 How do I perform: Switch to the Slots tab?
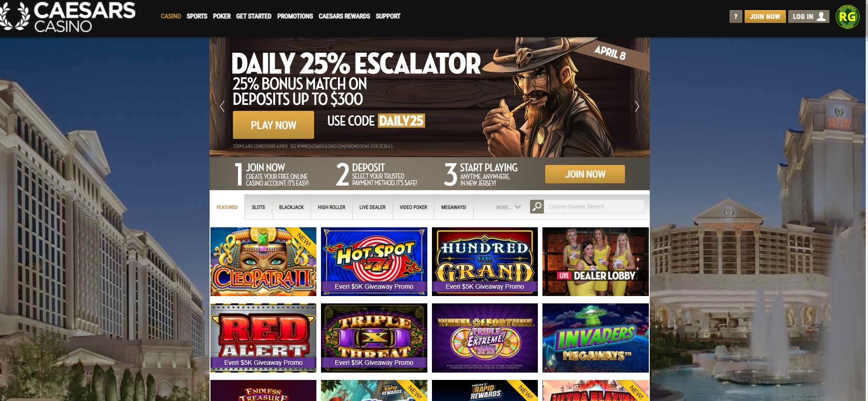(x=258, y=207)
